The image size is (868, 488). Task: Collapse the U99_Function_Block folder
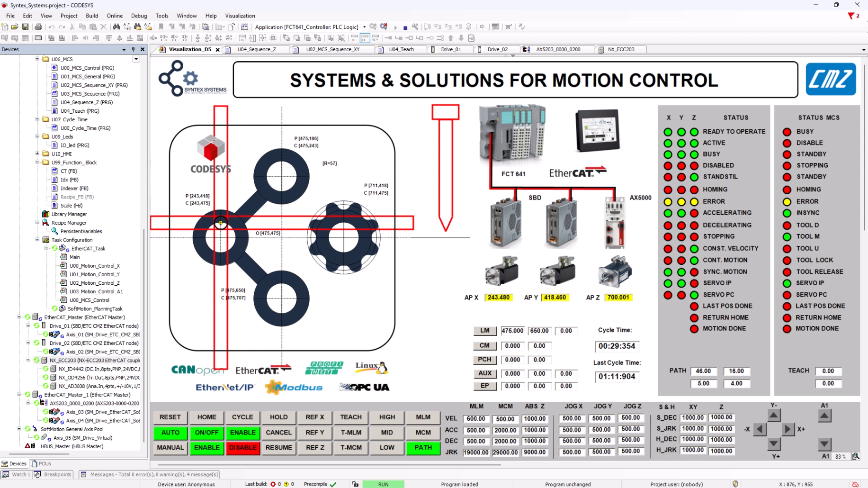tap(37, 162)
